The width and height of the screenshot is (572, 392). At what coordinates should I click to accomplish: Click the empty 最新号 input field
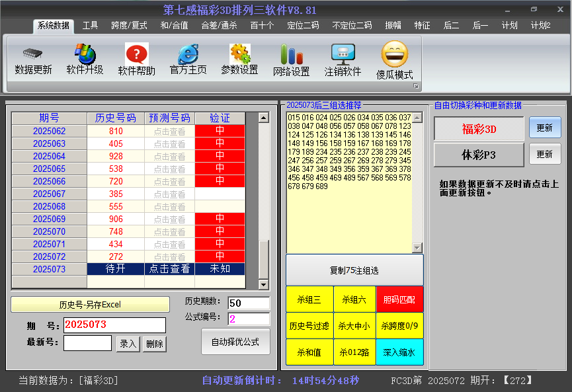pos(87,343)
